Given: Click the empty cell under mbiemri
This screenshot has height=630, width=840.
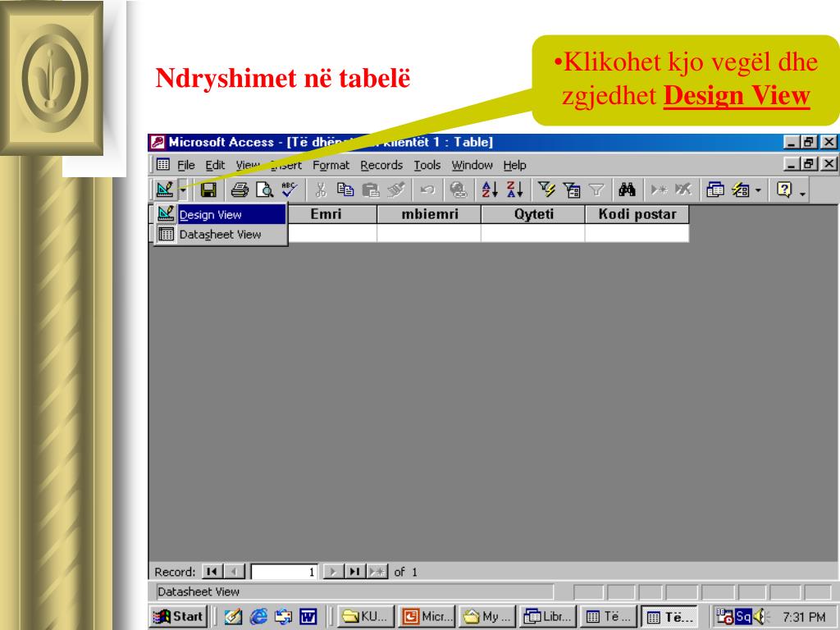Looking at the screenshot, I should 429,233.
